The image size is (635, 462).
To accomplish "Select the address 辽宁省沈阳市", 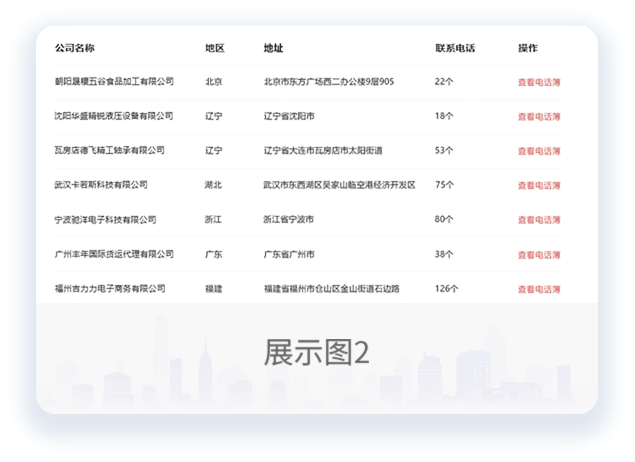I will pyautogui.click(x=289, y=117).
